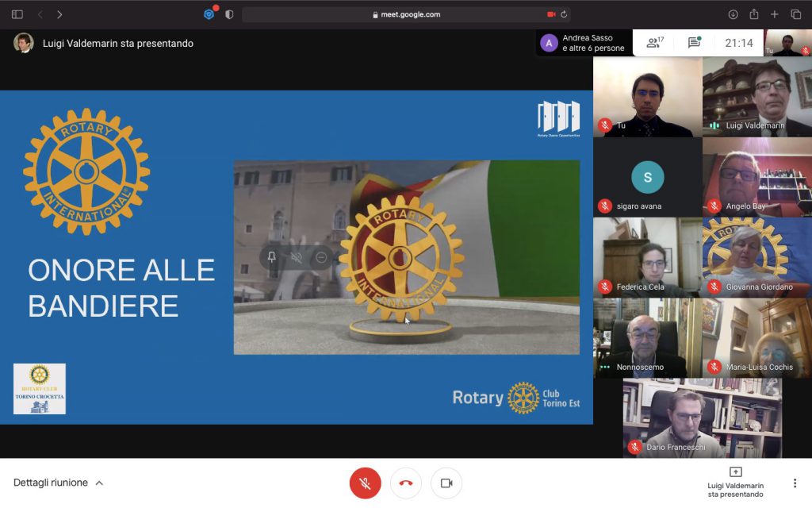Select Angelo Bay's video tile
The width and height of the screenshot is (812, 508).
[x=757, y=177]
